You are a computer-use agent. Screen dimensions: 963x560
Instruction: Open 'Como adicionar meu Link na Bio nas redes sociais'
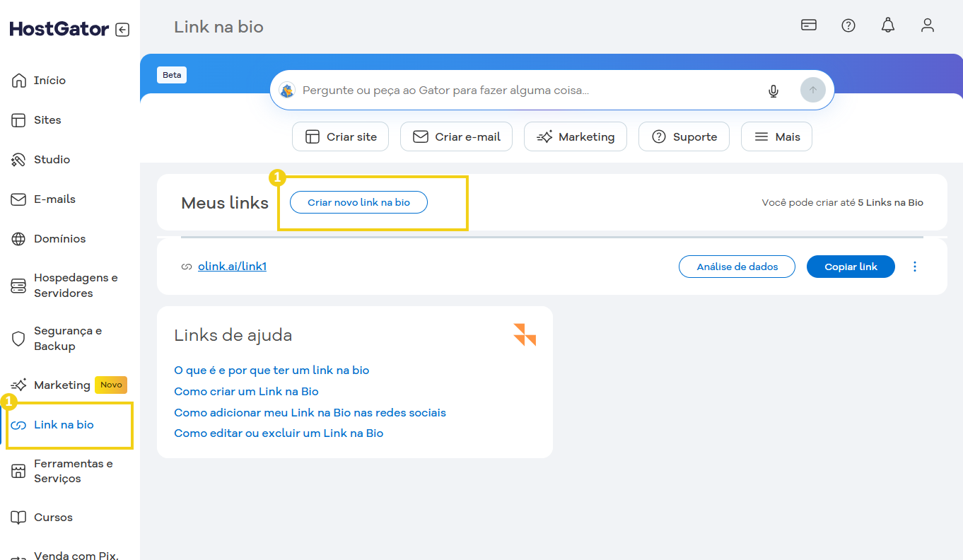310,413
